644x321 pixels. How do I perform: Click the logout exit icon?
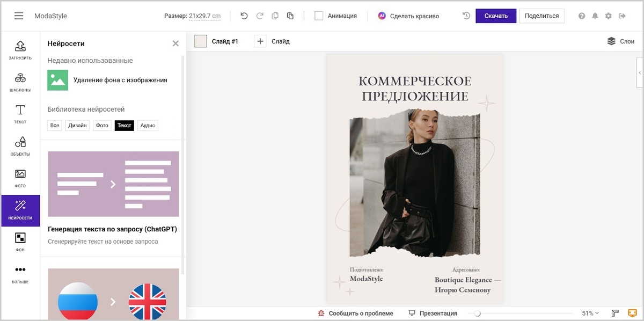623,16
